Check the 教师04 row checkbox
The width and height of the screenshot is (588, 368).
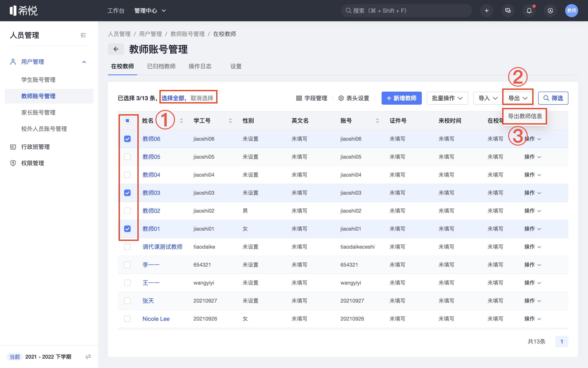coord(127,175)
